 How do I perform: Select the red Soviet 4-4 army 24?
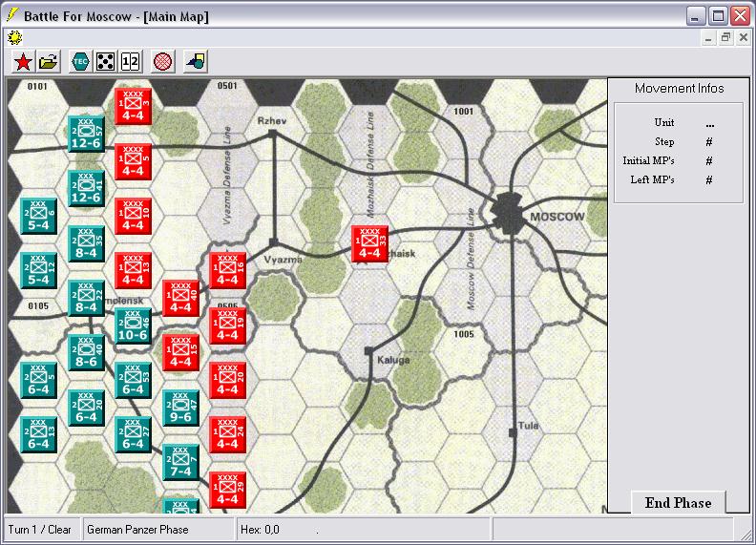pos(228,435)
